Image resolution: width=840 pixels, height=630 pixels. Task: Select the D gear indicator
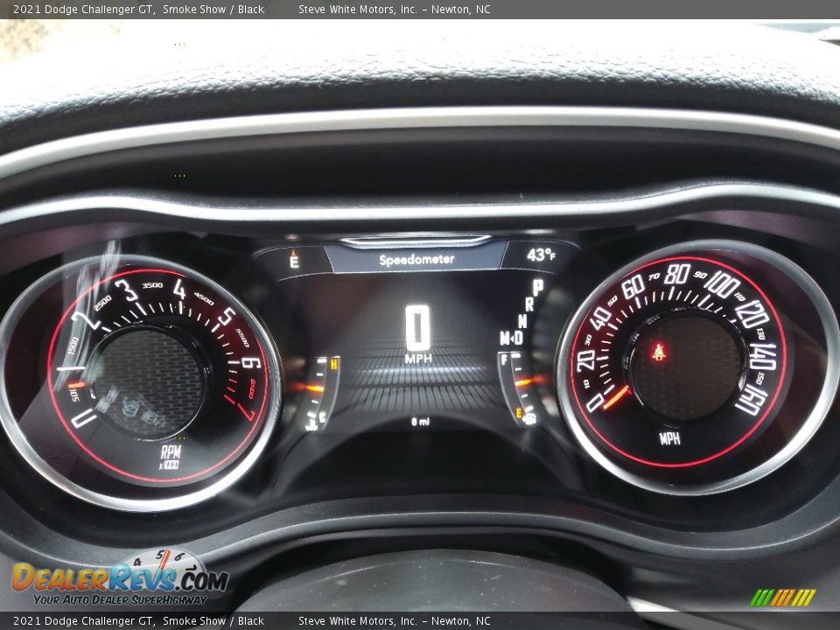pos(518,338)
